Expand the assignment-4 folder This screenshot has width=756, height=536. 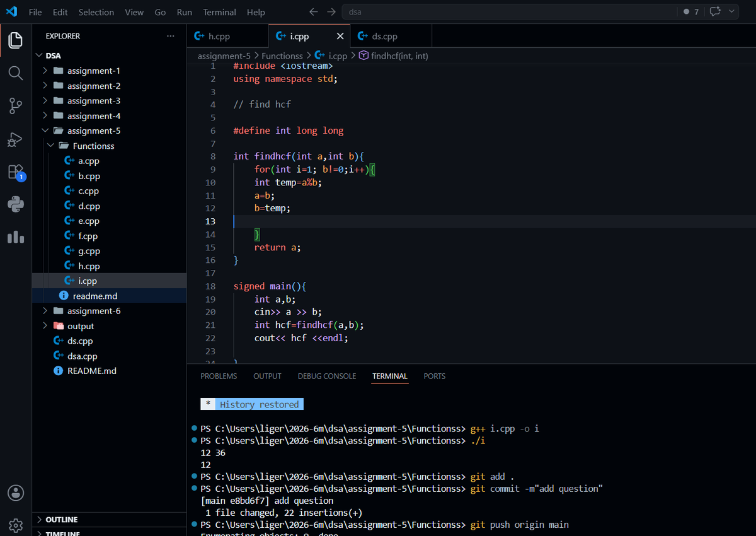109,116
